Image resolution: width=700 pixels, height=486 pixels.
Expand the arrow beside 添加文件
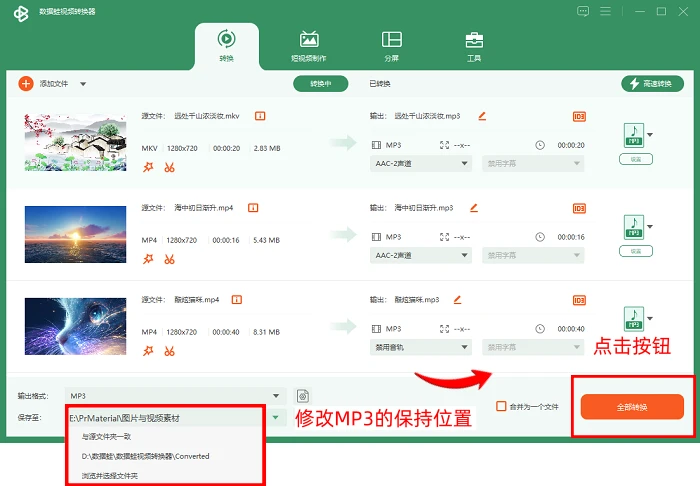tap(83, 84)
